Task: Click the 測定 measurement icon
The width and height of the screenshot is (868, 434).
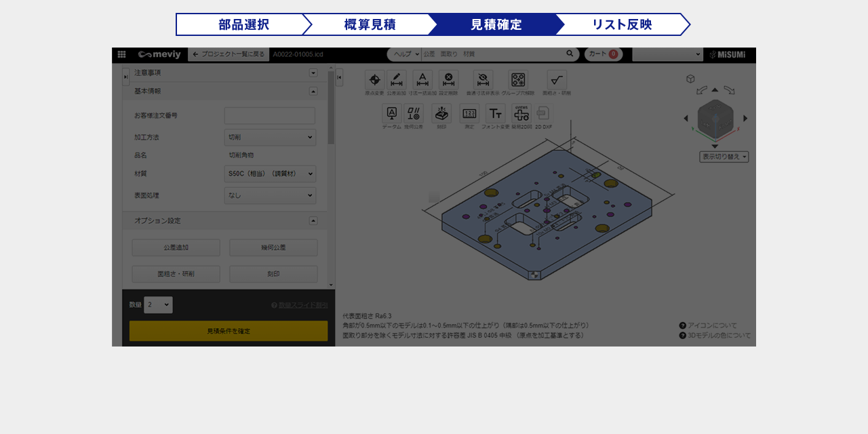Action: [x=469, y=113]
